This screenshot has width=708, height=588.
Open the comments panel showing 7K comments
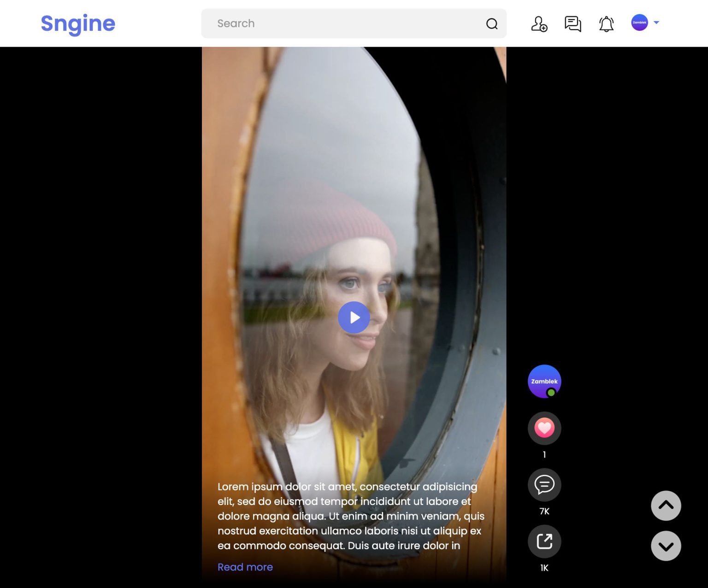pyautogui.click(x=544, y=484)
